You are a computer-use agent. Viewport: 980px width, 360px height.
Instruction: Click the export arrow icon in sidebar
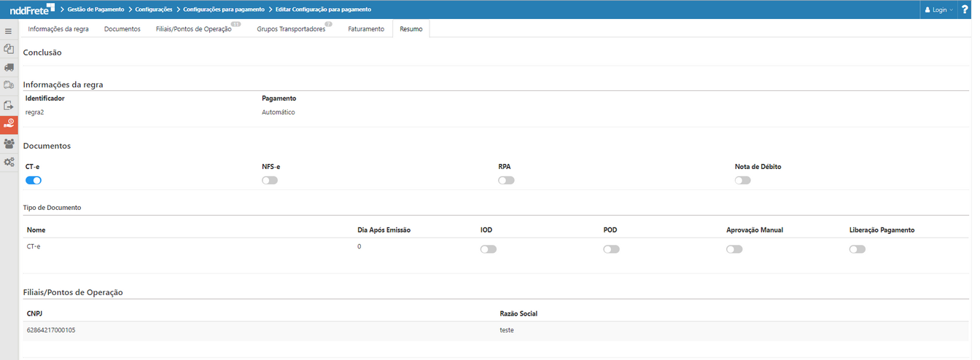click(9, 105)
